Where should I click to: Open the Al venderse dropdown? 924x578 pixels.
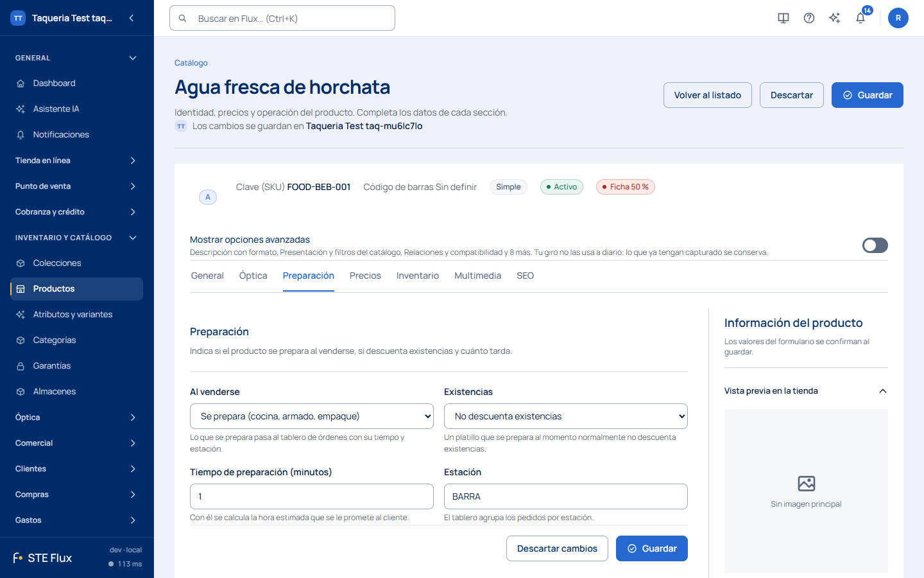312,416
